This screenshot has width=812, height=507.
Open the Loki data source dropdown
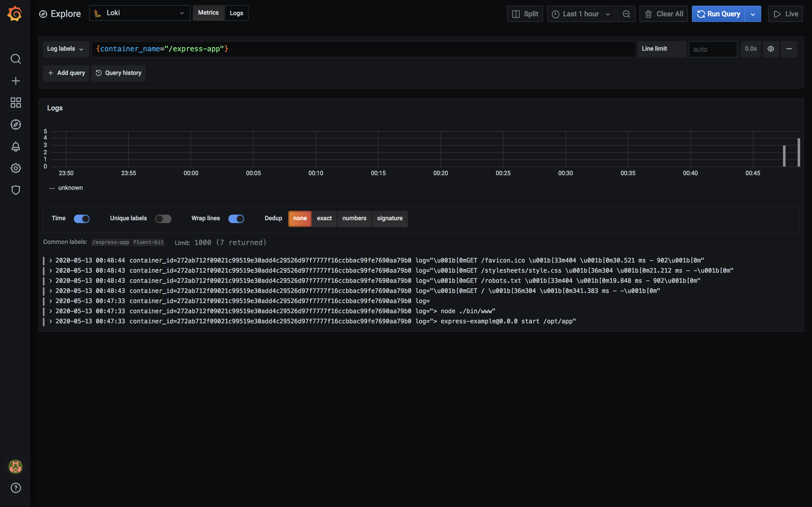click(140, 13)
